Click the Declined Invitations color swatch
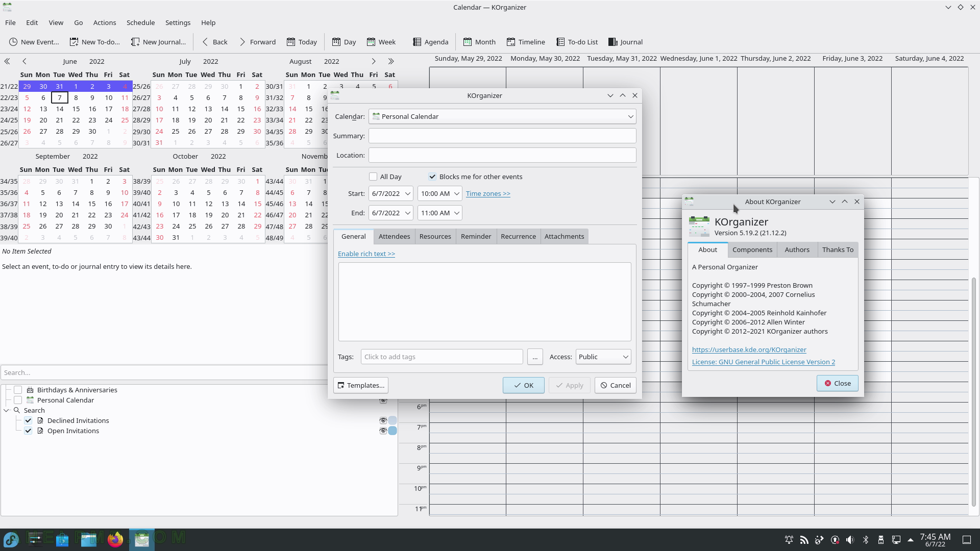The image size is (980, 551). tap(393, 420)
